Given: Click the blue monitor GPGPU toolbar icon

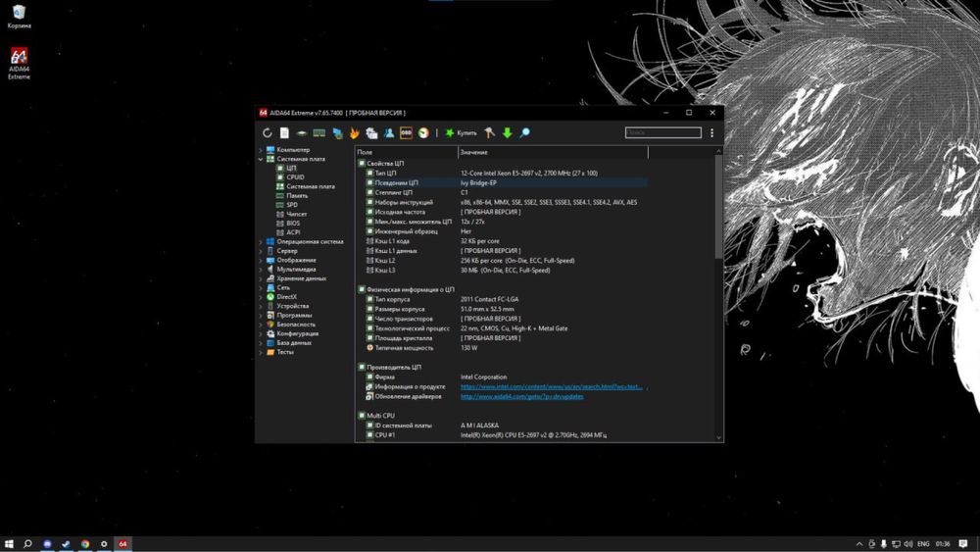Looking at the screenshot, I should 337,133.
